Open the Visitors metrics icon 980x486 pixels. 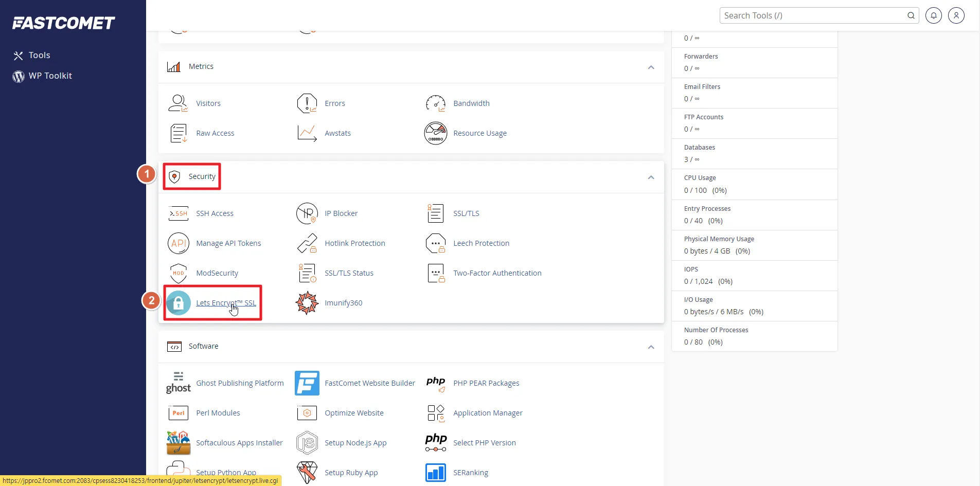click(x=178, y=103)
